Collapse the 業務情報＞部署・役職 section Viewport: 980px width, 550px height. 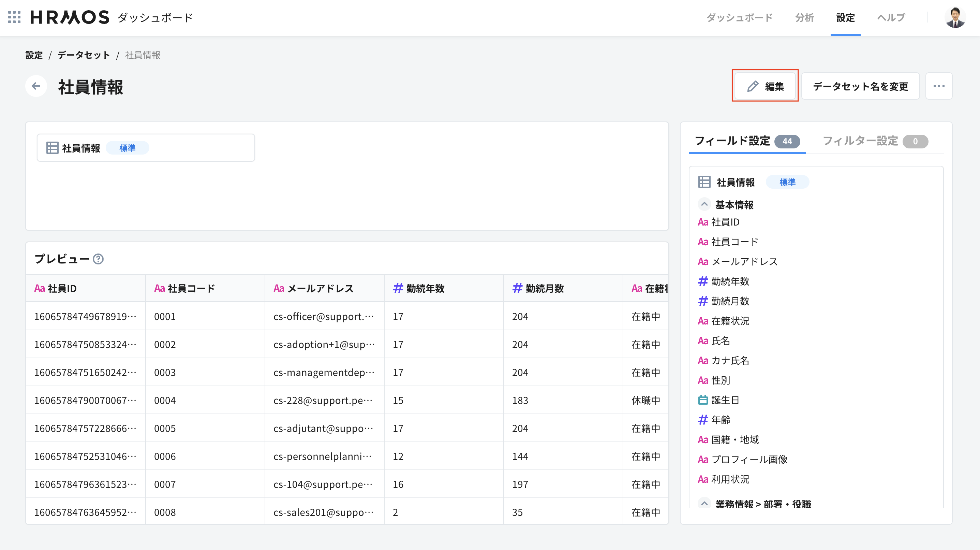tap(704, 503)
